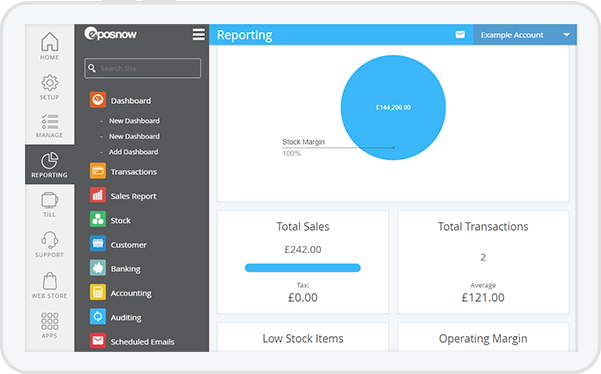Click the search magnifier icon
Image resolution: width=601 pixels, height=374 pixels.
[92, 68]
